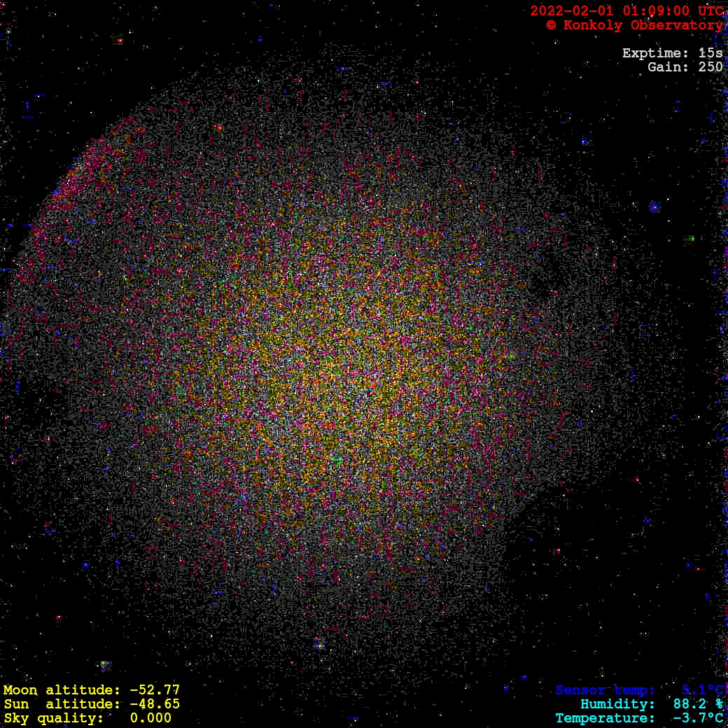The height and width of the screenshot is (728, 728).
Task: Select the Temperature -3.7°C readout
Action: [x=638, y=718]
